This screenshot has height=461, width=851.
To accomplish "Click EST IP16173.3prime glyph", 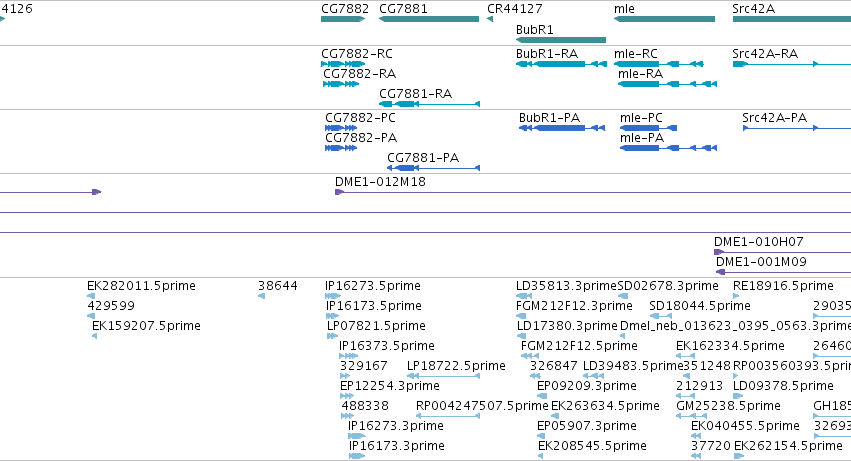I will coord(357,456).
